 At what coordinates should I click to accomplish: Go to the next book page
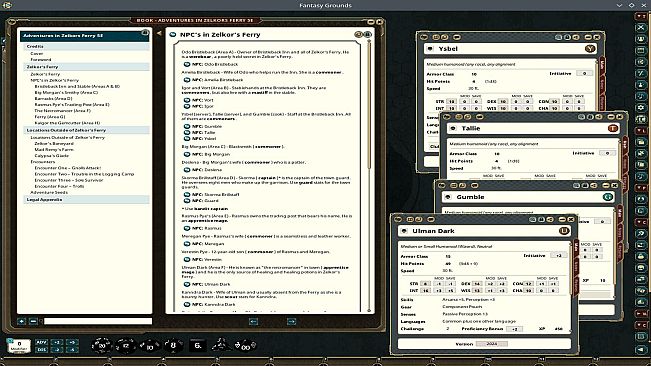click(291, 321)
